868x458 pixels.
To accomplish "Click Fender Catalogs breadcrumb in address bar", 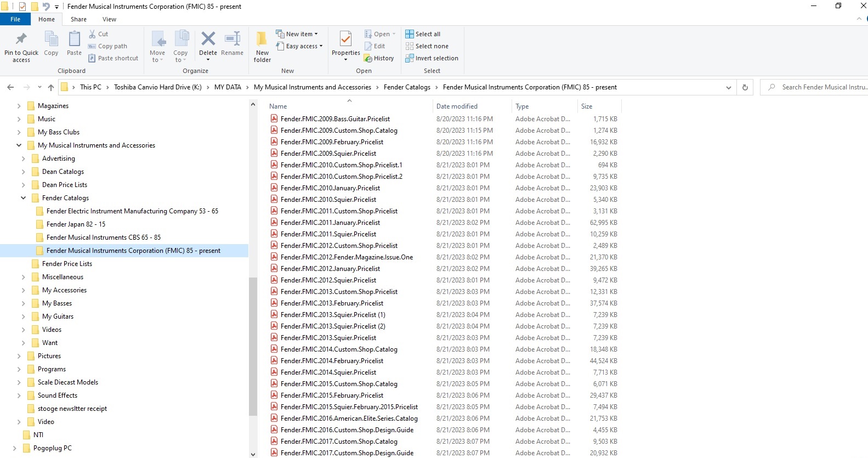I will [407, 87].
